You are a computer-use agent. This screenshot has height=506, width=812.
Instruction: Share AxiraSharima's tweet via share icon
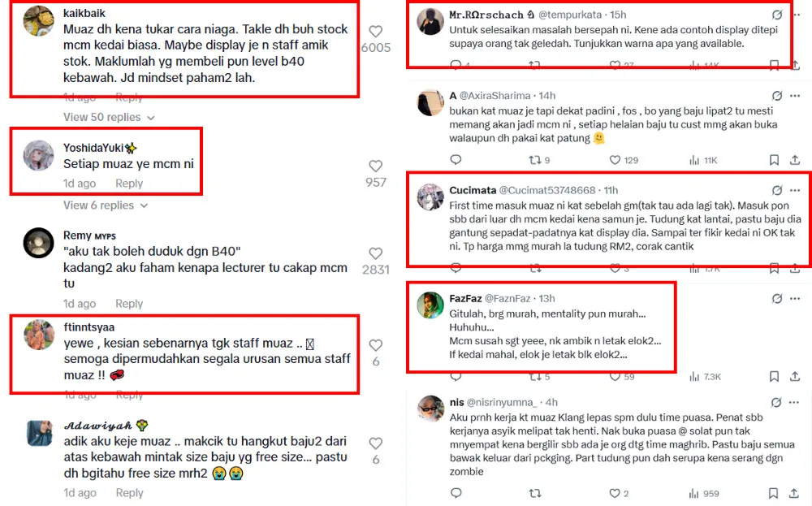(x=797, y=160)
